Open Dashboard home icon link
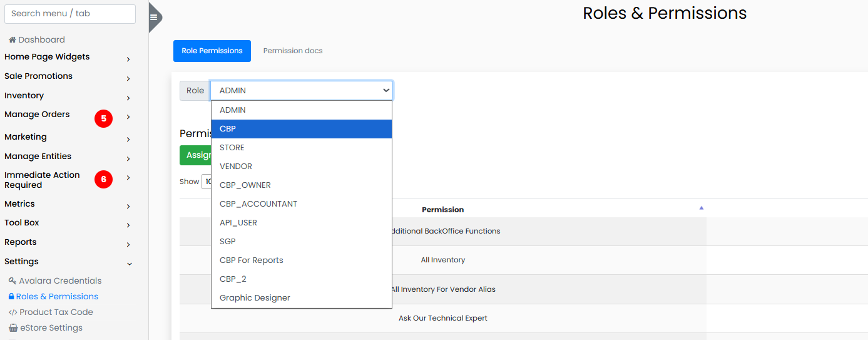868x340 pixels. pos(13,39)
